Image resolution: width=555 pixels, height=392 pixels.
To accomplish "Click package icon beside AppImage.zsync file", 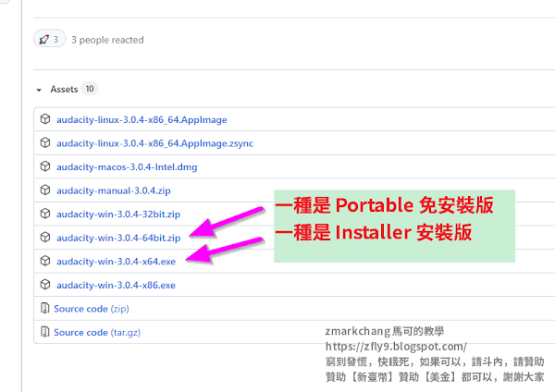I will pos(45,142).
